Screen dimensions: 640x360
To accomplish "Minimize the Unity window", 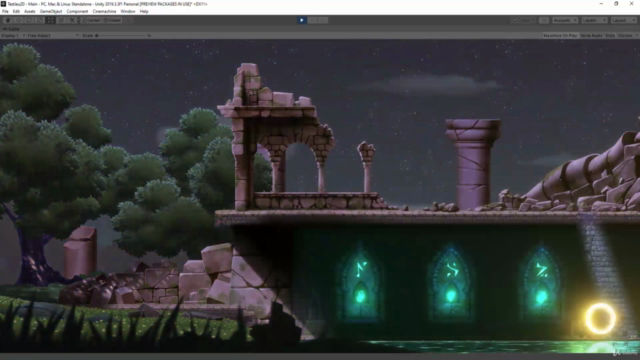I will coord(601,4).
